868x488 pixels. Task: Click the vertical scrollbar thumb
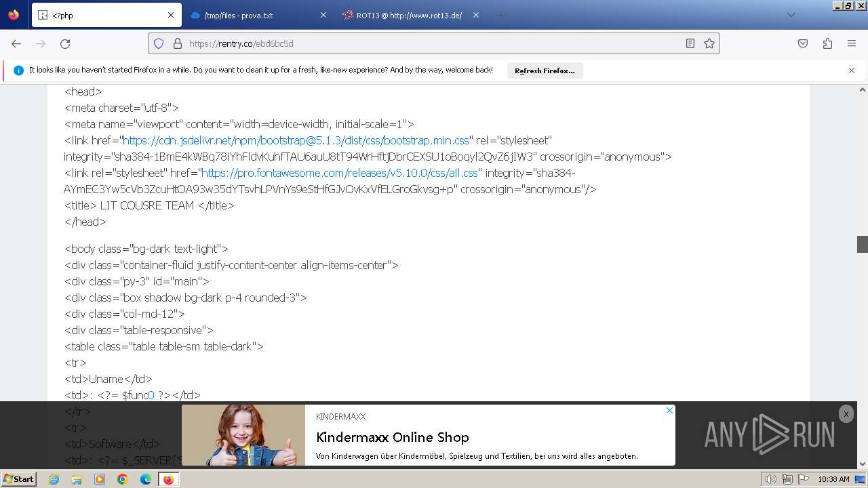pyautogui.click(x=862, y=244)
